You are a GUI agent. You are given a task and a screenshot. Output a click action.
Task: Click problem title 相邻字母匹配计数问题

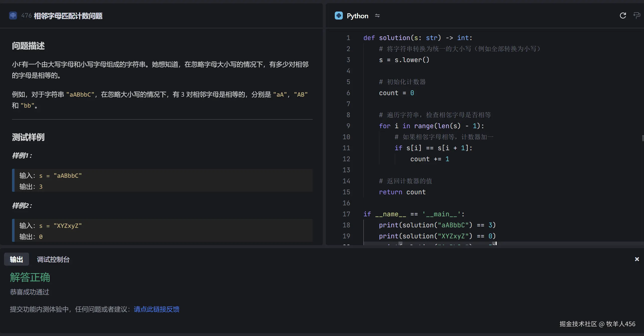click(68, 16)
